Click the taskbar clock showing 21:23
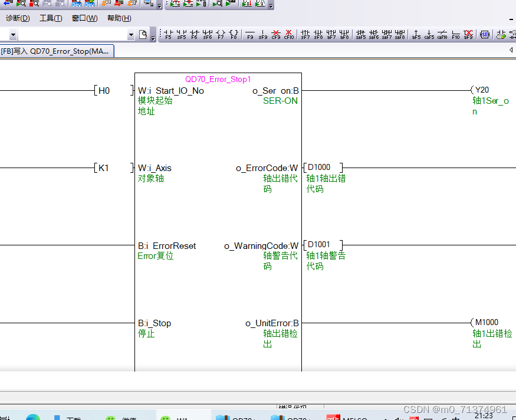The width and height of the screenshot is (516, 420). (484, 416)
